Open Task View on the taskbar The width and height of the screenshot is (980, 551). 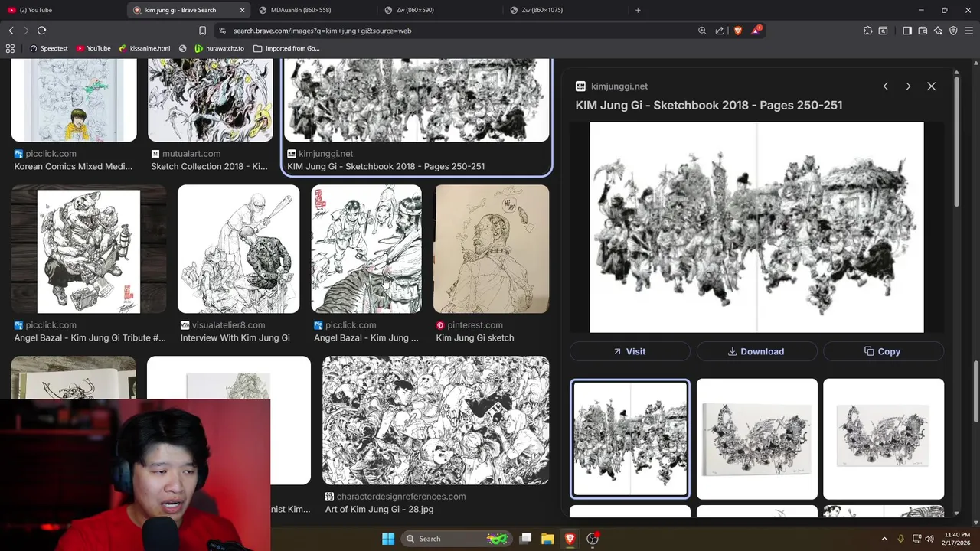click(x=526, y=539)
